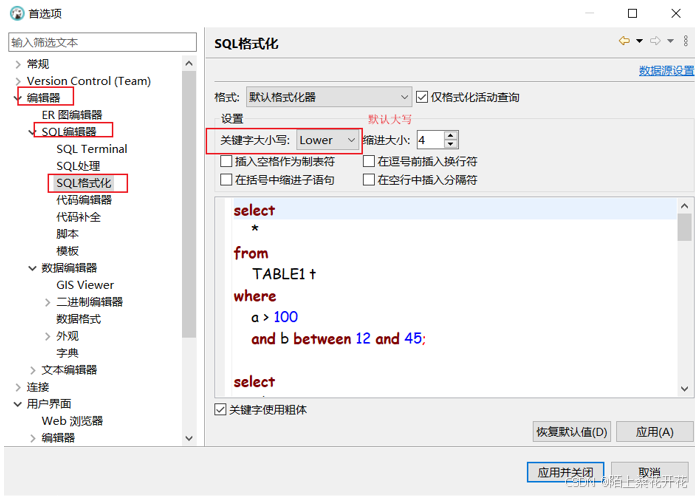Click tree panel scrollbar up arrow
The width and height of the screenshot is (695, 496).
pyautogui.click(x=189, y=63)
